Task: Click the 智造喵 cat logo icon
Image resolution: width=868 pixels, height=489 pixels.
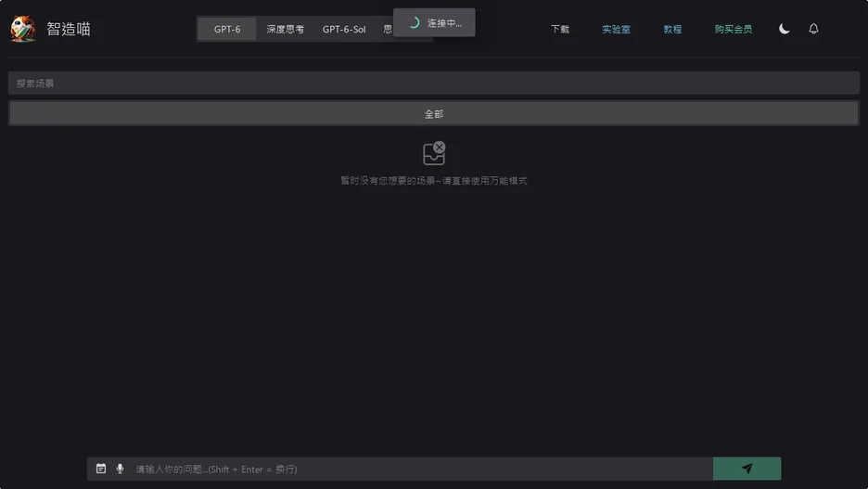Action: tap(22, 28)
